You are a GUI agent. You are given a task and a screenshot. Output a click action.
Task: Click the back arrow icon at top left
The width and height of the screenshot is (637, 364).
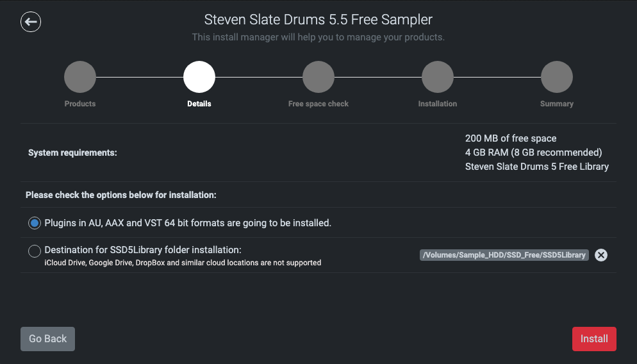tap(31, 22)
